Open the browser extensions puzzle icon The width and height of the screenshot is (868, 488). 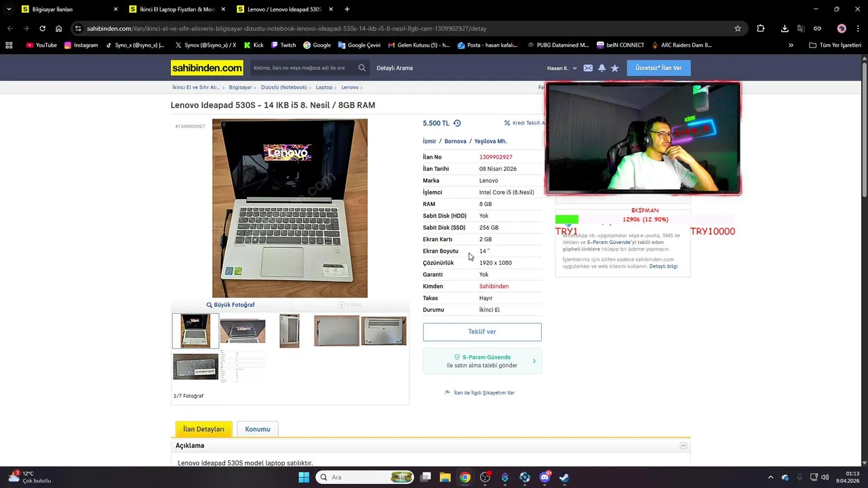pos(761,28)
